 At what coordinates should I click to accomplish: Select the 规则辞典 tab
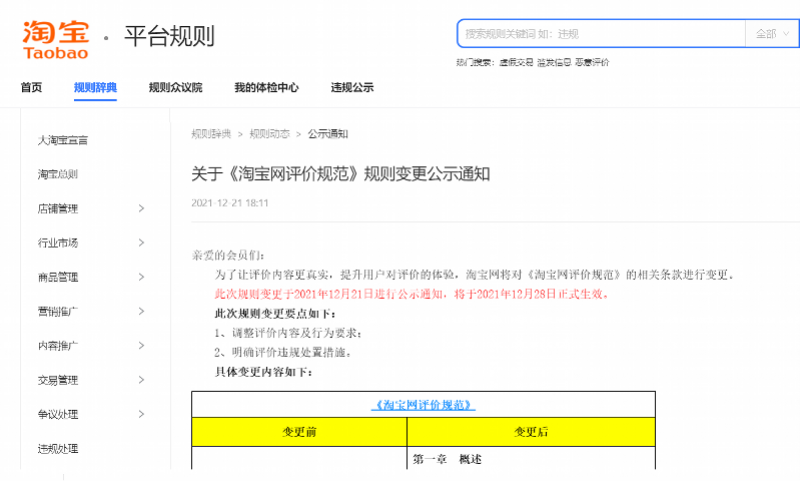tap(95, 87)
